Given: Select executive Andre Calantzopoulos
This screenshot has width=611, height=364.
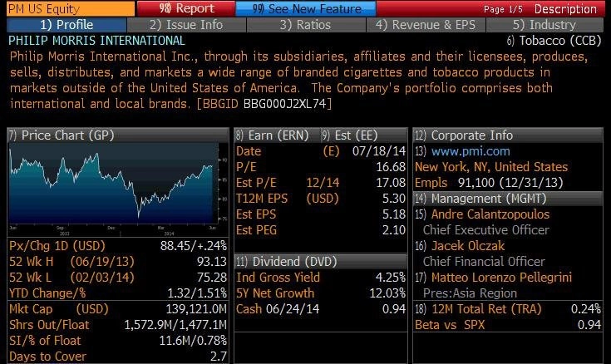Looking at the screenshot, I should [x=490, y=214].
